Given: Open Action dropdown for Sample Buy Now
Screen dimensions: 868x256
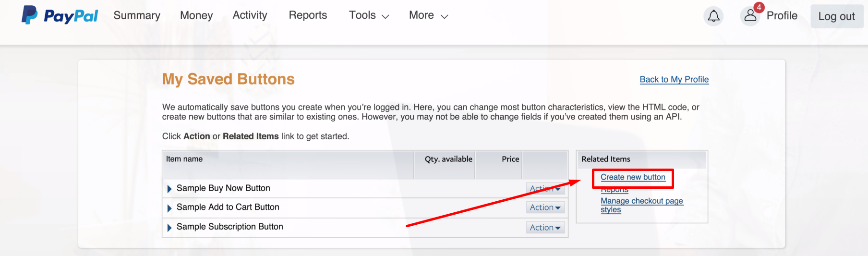Looking at the screenshot, I should (545, 189).
